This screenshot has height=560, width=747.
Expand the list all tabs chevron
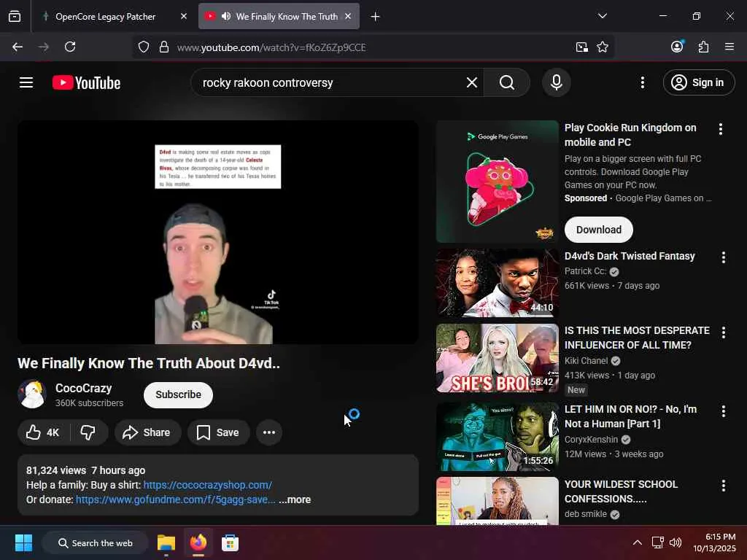[x=603, y=16]
